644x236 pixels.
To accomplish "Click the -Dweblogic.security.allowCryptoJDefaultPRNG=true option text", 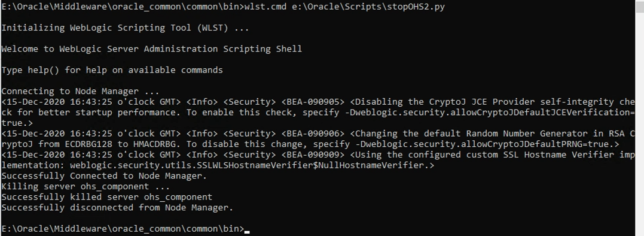I will pyautogui.click(x=481, y=144).
